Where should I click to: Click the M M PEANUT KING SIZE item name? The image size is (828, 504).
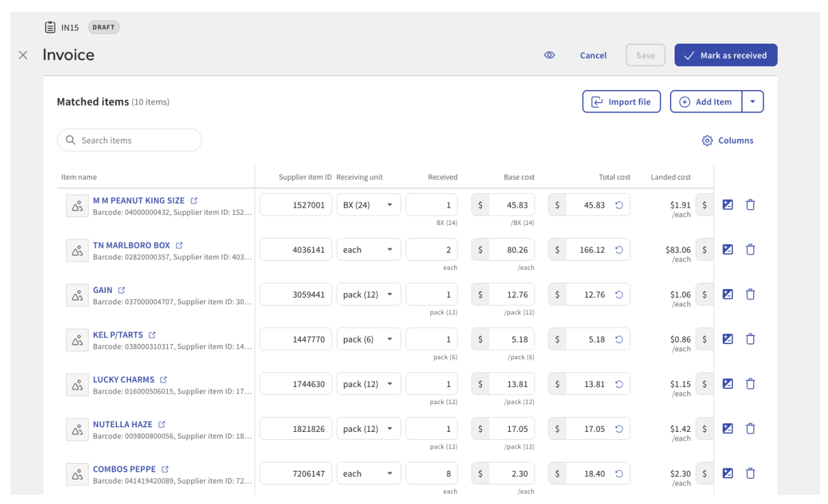[x=139, y=200]
